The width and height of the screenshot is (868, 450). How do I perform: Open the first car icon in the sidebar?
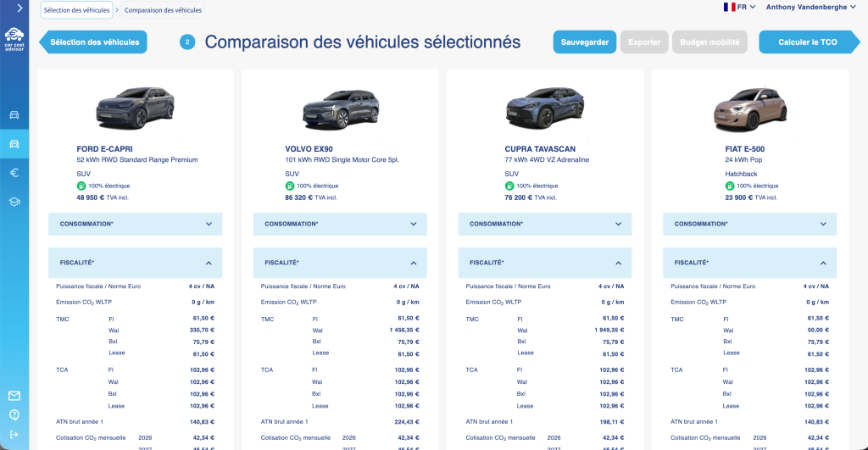pyautogui.click(x=14, y=114)
